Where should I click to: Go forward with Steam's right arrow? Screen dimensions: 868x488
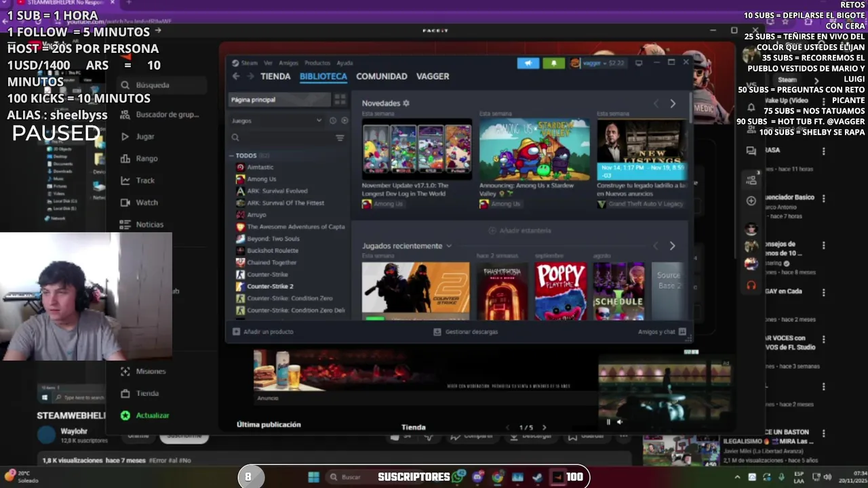tap(250, 77)
